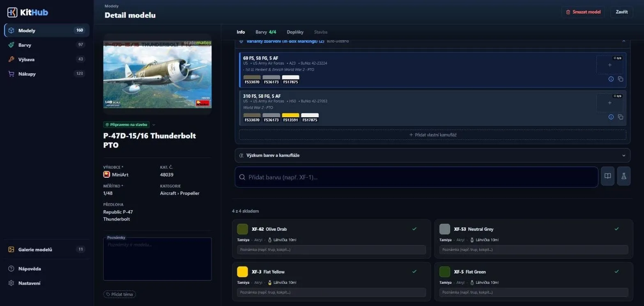Click note field under XF-5 Flat Green
This screenshot has height=306, width=644.
534,292
